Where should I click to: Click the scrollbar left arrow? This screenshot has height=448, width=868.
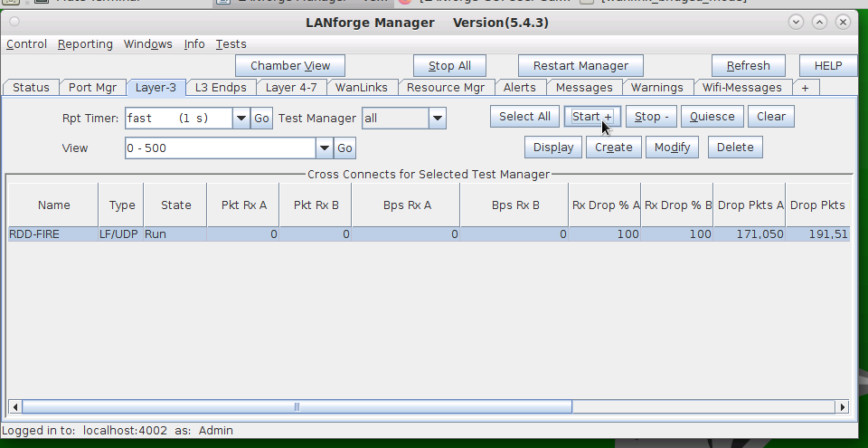coord(15,407)
